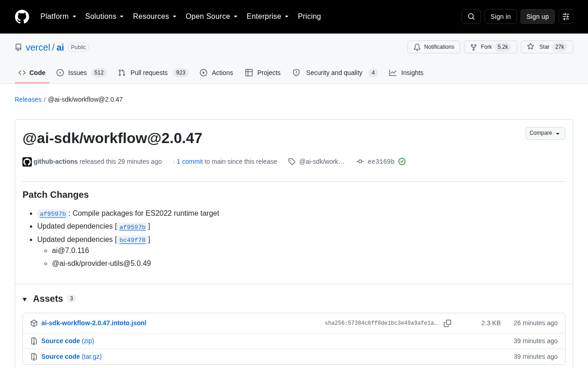Open the Pull requests tab
Image resolution: width=588 pixels, height=368 pixels.
153,73
